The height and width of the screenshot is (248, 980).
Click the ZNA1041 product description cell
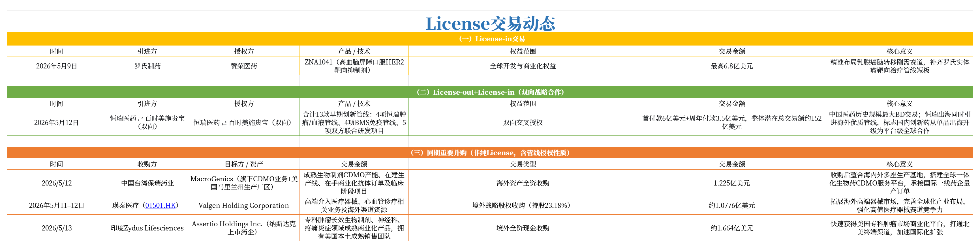[x=354, y=66]
